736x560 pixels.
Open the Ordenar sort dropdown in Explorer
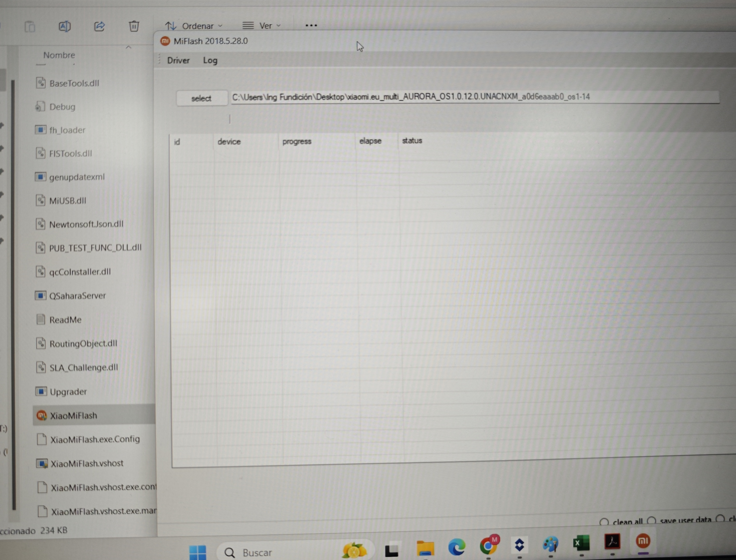click(194, 26)
